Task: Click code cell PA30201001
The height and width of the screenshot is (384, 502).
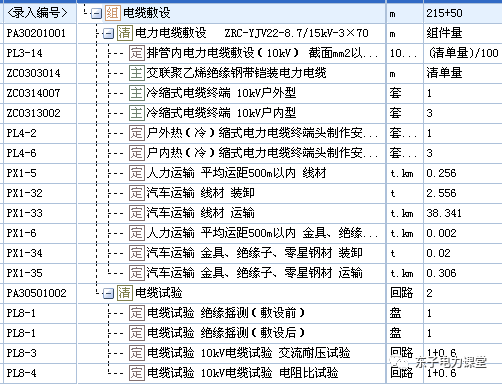Action: 40,33
